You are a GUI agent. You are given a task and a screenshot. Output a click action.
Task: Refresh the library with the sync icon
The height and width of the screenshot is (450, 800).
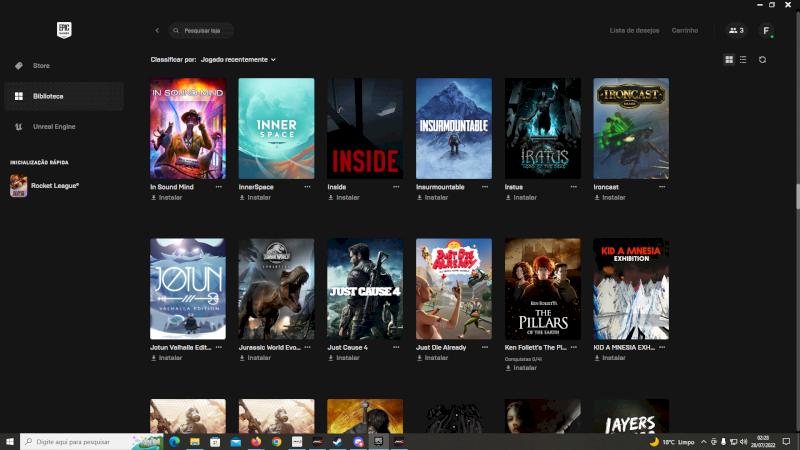click(762, 60)
